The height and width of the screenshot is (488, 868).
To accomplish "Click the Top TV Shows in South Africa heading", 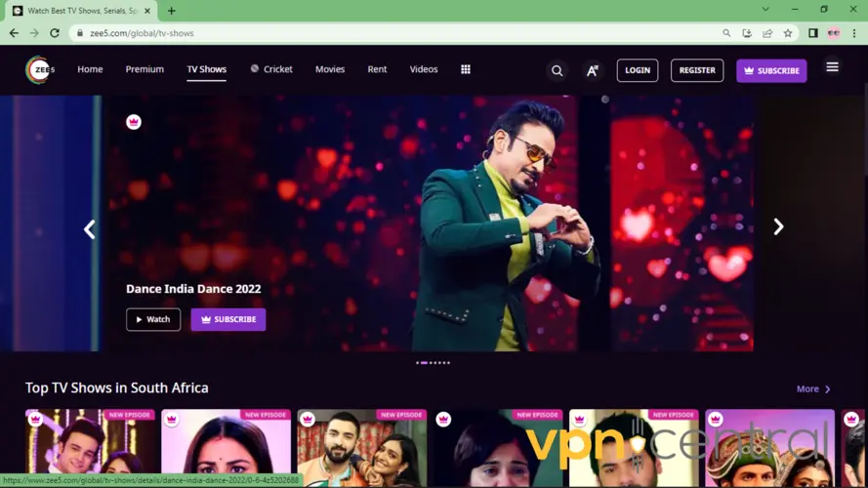I will coord(117,387).
